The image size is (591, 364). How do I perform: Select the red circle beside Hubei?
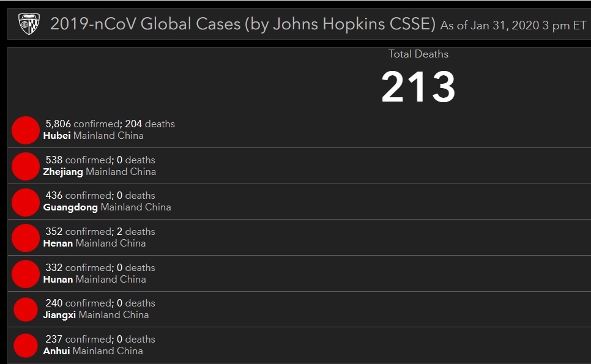pyautogui.click(x=26, y=130)
